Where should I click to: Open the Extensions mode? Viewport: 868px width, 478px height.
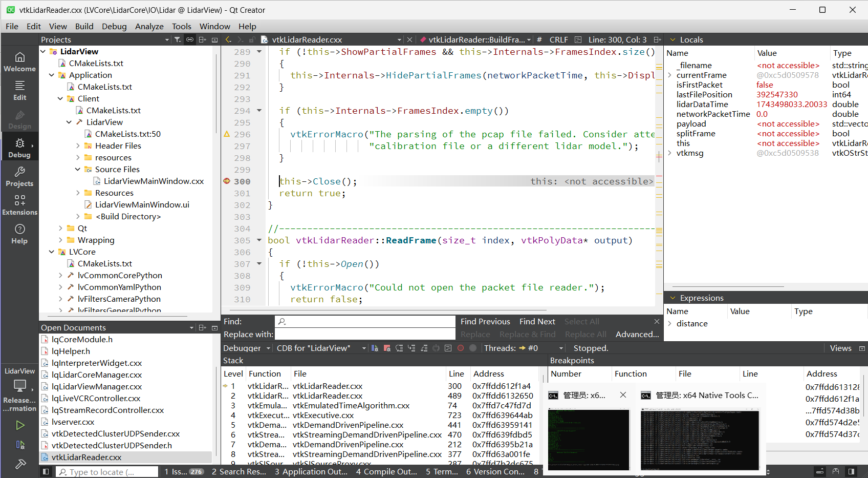(19, 205)
